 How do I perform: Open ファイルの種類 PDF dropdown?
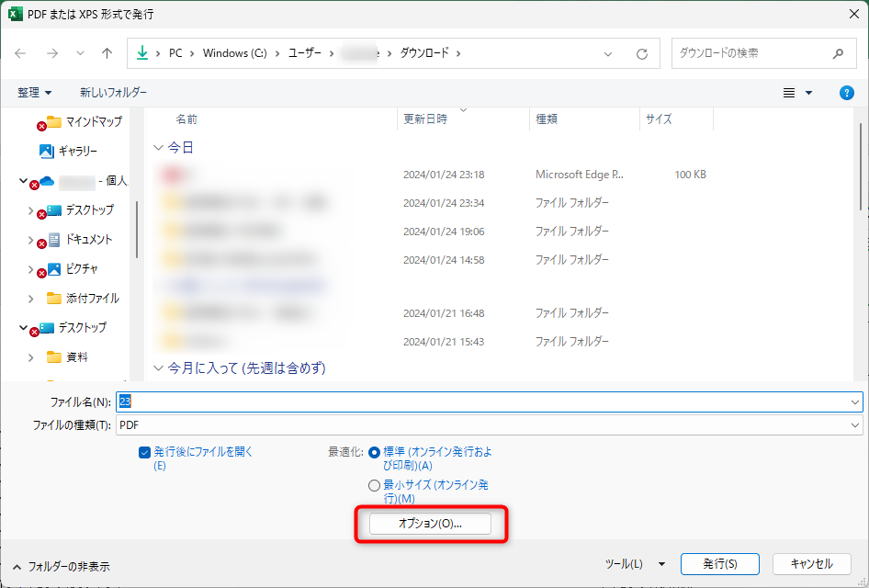click(x=489, y=425)
